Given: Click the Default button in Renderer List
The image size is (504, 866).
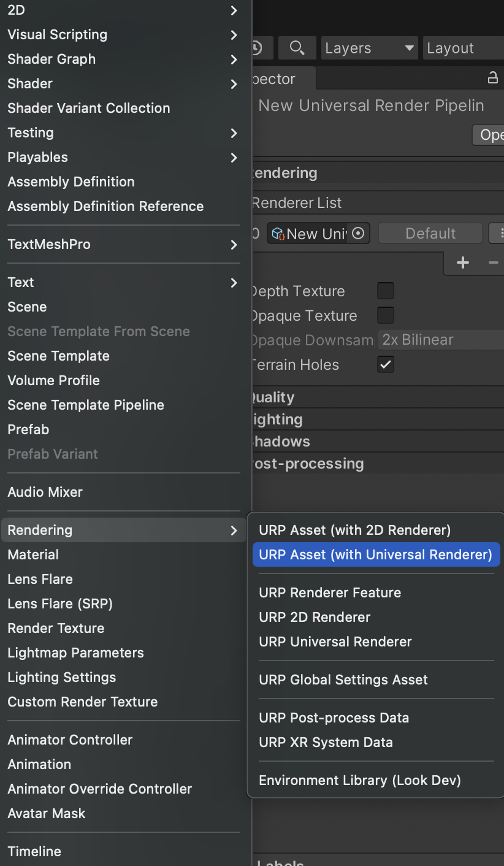Looking at the screenshot, I should click(430, 233).
